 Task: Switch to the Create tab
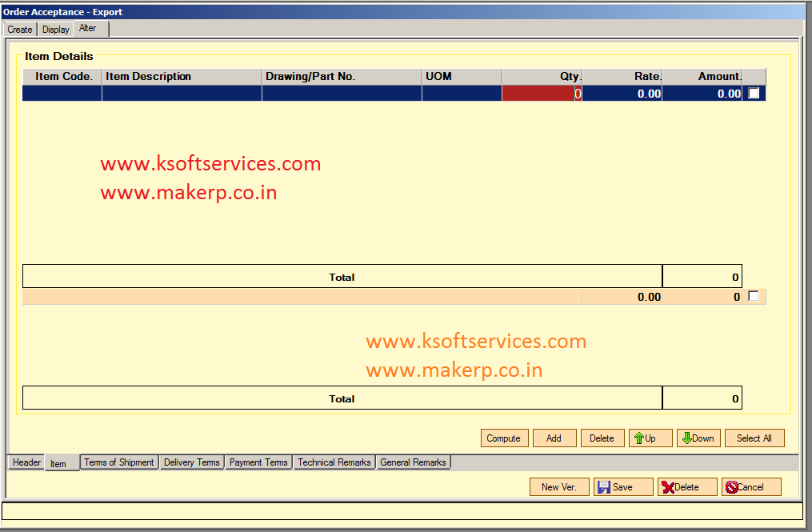tap(20, 30)
